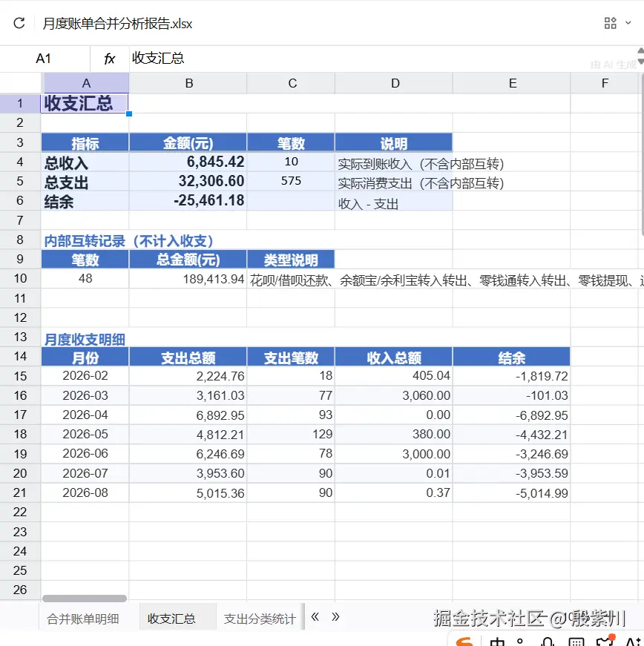Click the 说明 header cell
Screen dimensions: 644x646
pyautogui.click(x=394, y=143)
